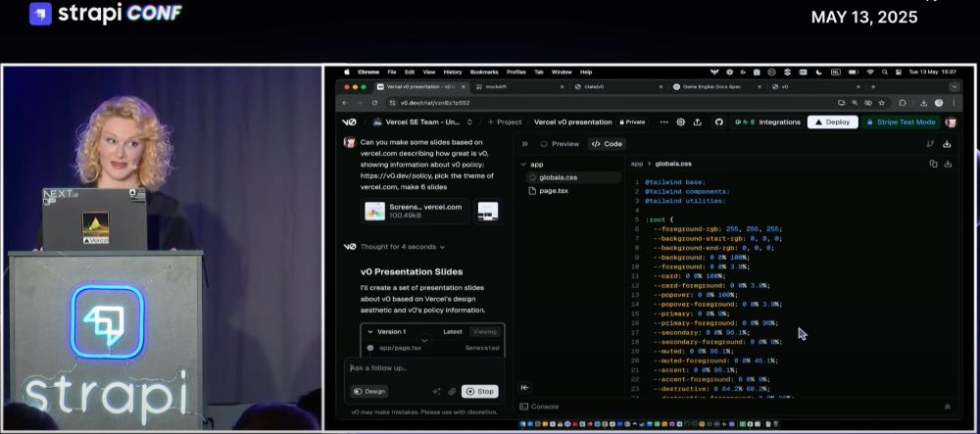Open Wi-Fi status in menu bar

(x=869, y=72)
